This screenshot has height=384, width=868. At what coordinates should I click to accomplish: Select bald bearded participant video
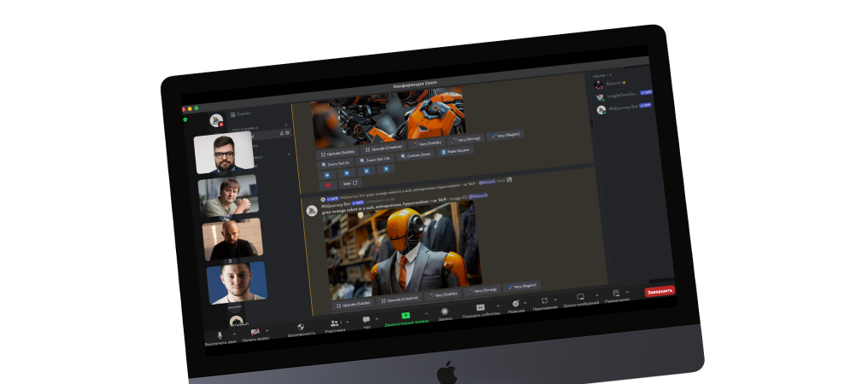point(232,239)
